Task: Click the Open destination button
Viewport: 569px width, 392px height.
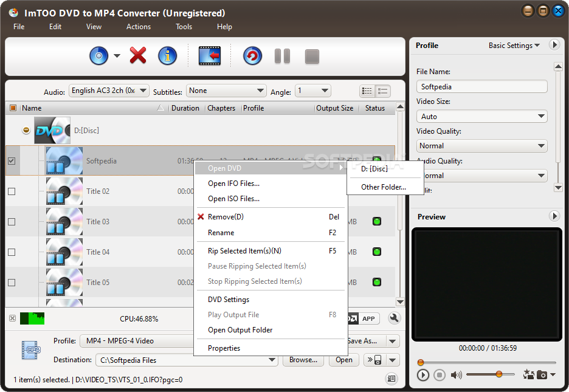Action: pyautogui.click(x=344, y=360)
